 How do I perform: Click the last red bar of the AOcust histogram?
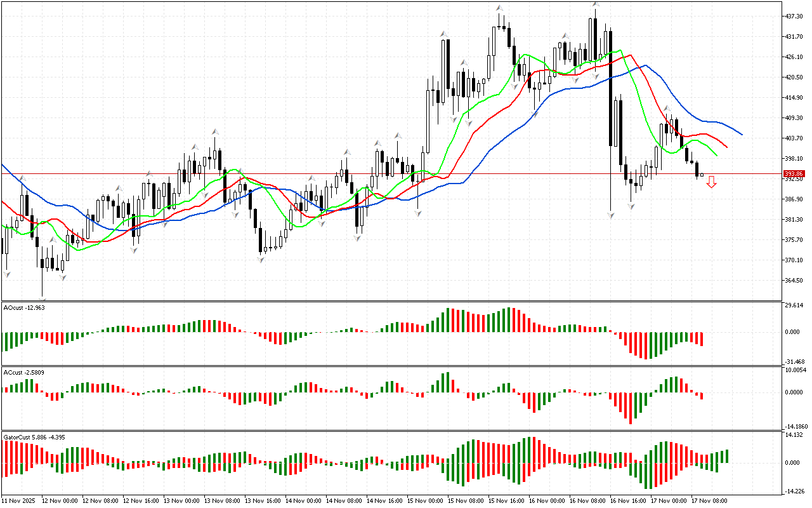[702, 339]
